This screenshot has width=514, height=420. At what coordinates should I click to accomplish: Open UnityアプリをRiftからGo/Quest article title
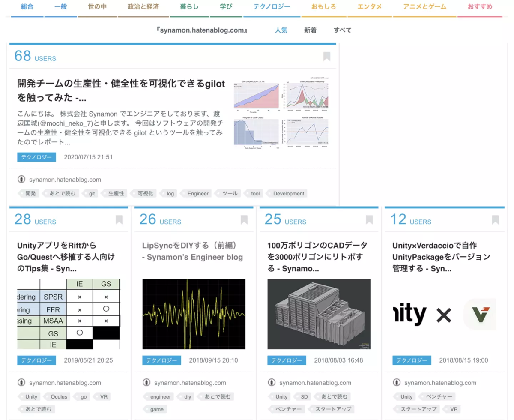(x=66, y=257)
